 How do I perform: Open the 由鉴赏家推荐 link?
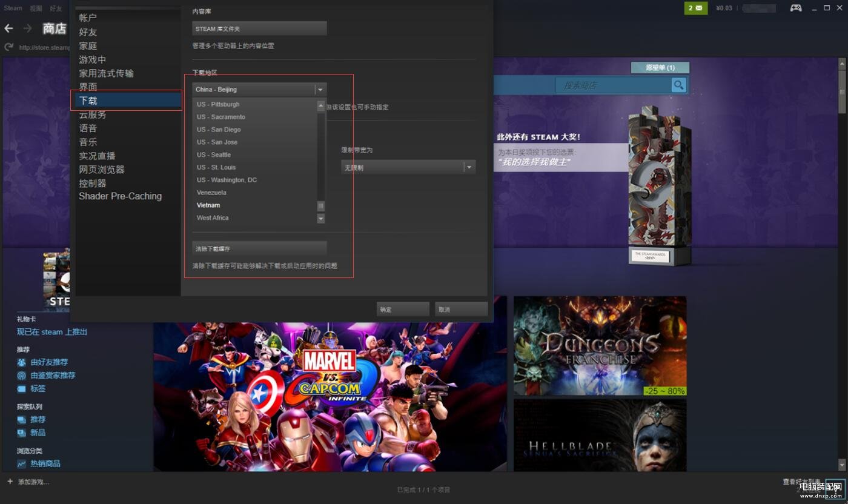pos(53,376)
